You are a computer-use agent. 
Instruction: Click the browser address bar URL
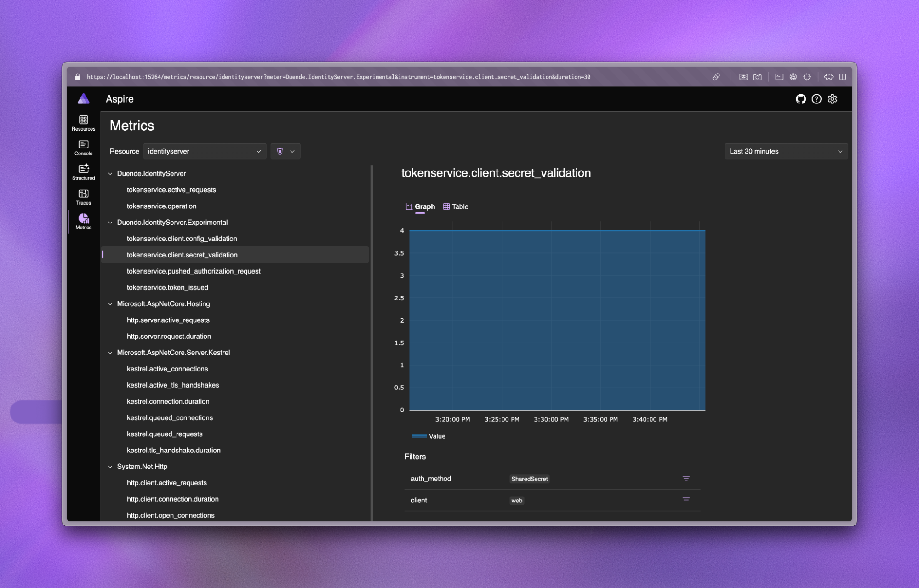tap(338, 77)
